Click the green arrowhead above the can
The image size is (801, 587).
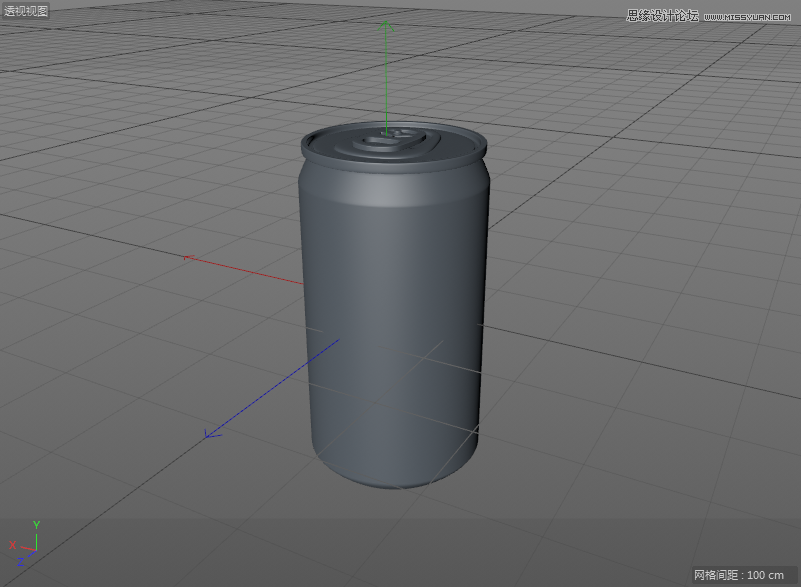(x=386, y=25)
